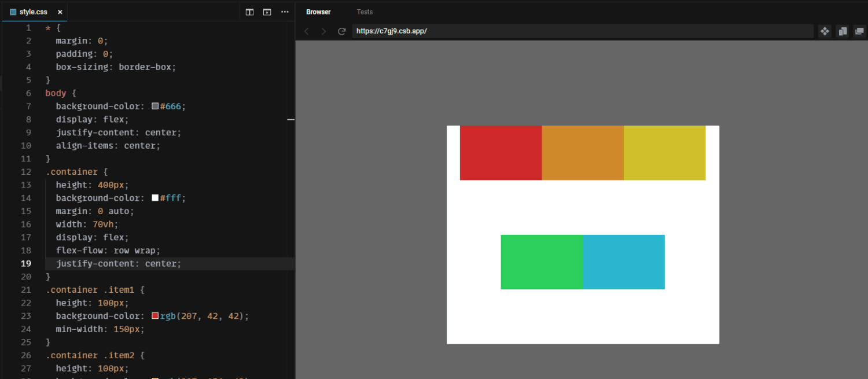Image resolution: width=868 pixels, height=379 pixels.
Task: Open the editor more options menu
Action: click(x=284, y=12)
